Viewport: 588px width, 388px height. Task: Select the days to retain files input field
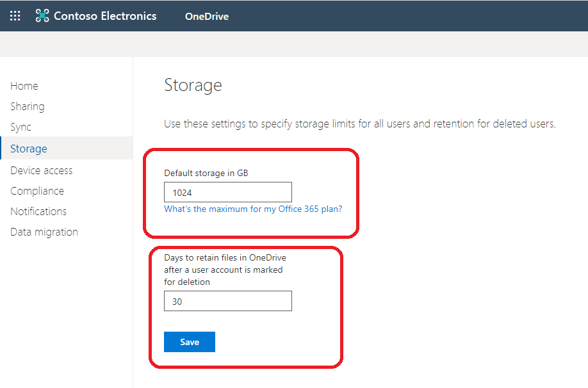(x=227, y=300)
